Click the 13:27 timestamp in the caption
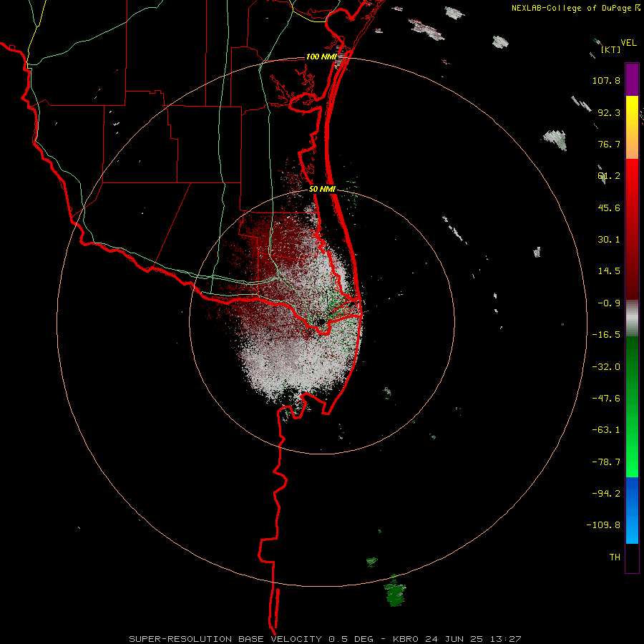This screenshot has height=644, width=644. click(507, 639)
